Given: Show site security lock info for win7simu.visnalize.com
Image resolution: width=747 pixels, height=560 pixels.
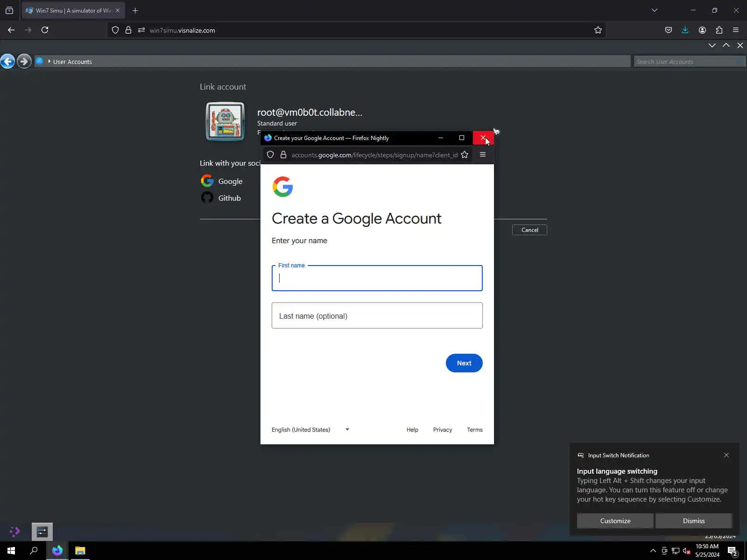Looking at the screenshot, I should coord(128,30).
